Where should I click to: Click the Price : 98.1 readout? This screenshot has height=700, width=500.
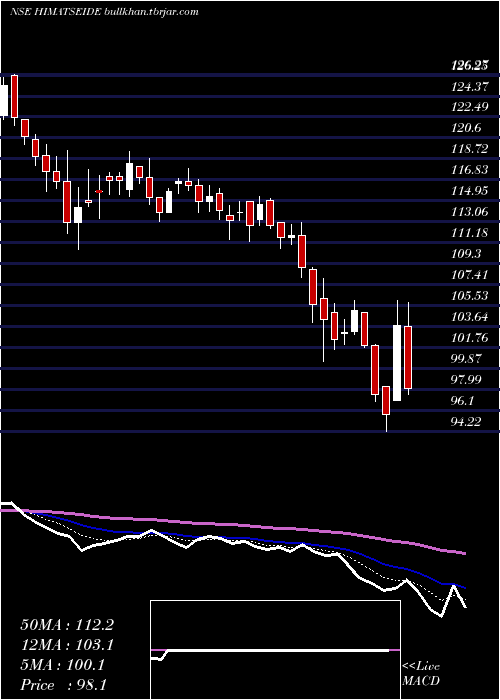pos(62,685)
